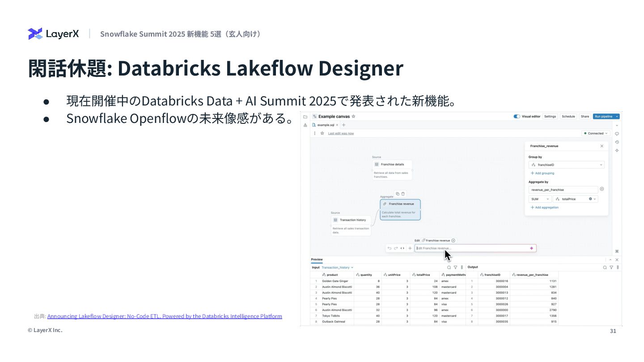Delete the Franchise revenue node with trash icon
Viewport: 644px width, 362px height.
pos(403,194)
